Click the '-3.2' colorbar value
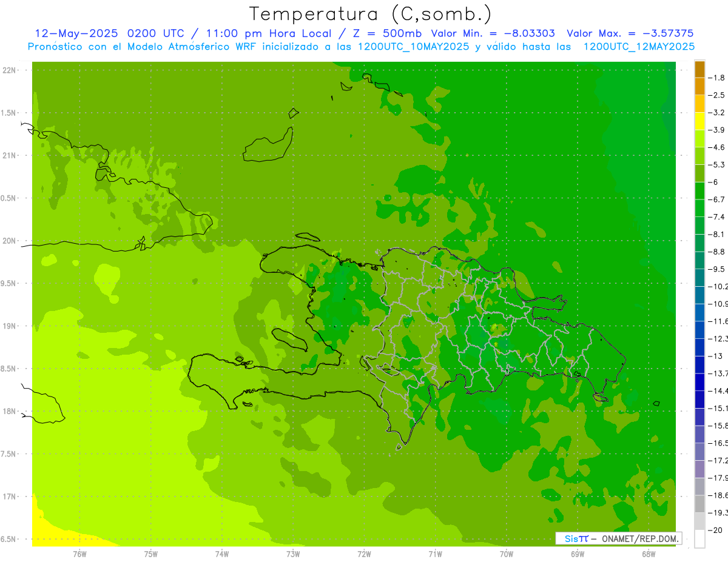728x562 pixels. [x=717, y=113]
